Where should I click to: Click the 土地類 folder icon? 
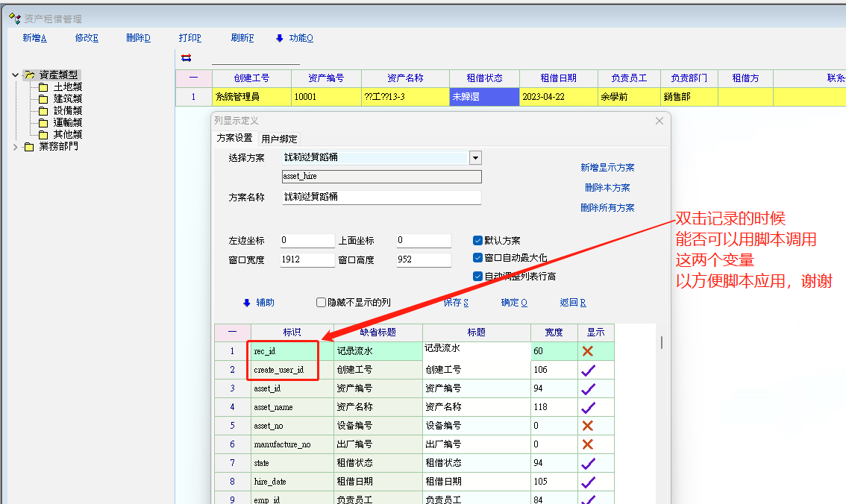coord(43,87)
